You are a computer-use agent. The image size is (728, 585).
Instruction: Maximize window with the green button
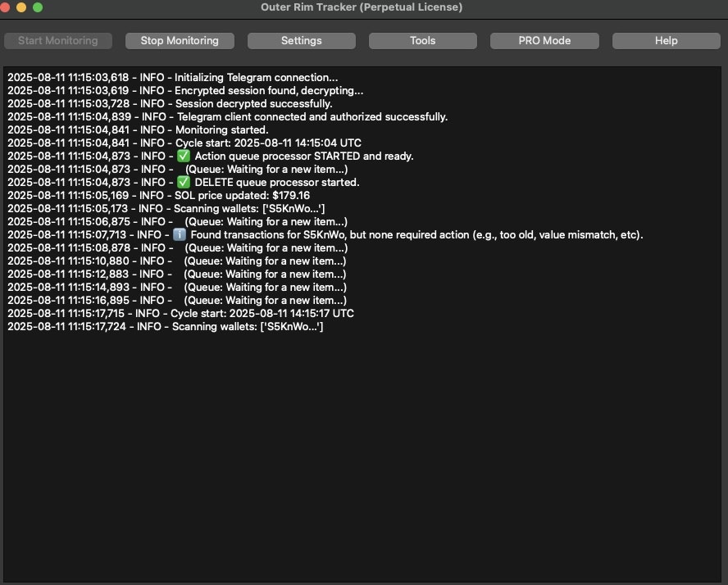[x=38, y=7]
